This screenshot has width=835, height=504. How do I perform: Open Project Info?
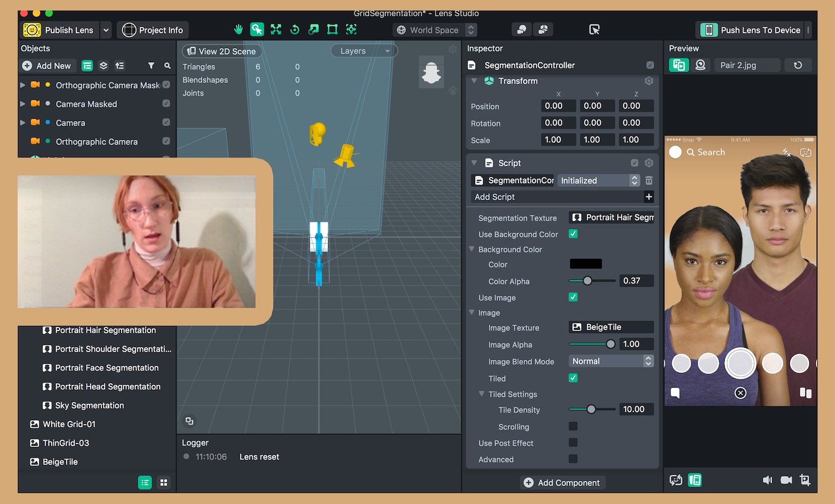pyautogui.click(x=152, y=30)
